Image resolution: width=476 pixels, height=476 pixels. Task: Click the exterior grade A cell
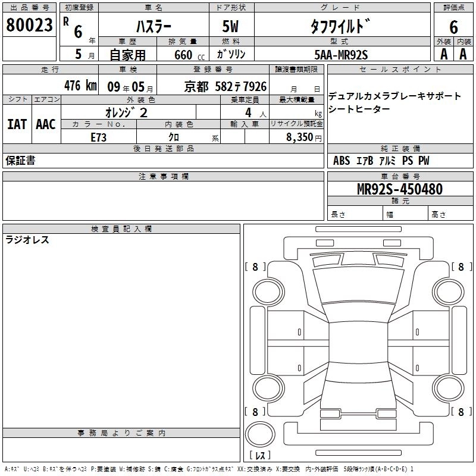(x=443, y=54)
